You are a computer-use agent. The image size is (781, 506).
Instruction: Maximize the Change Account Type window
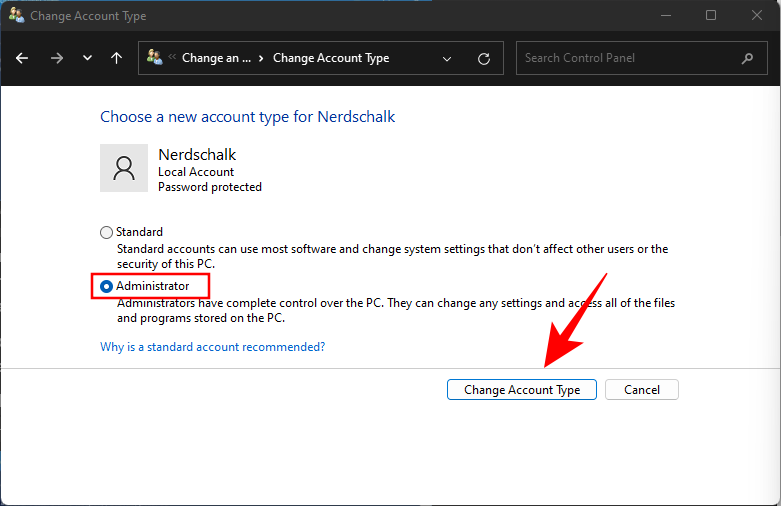pyautogui.click(x=711, y=15)
